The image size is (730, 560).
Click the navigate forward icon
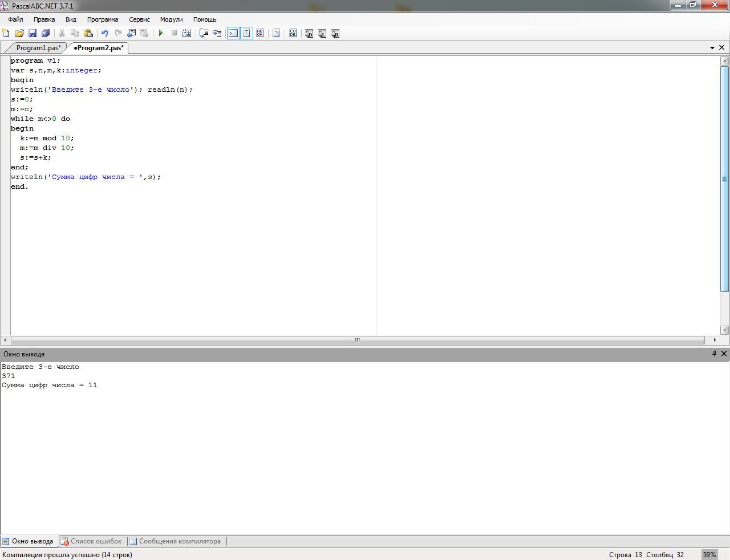(144, 33)
